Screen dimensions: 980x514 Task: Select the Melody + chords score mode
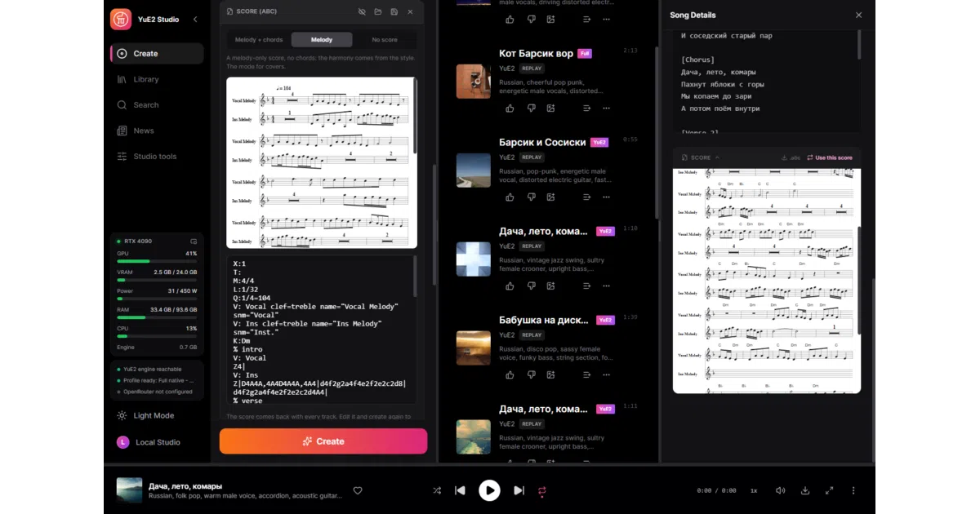tap(259, 40)
